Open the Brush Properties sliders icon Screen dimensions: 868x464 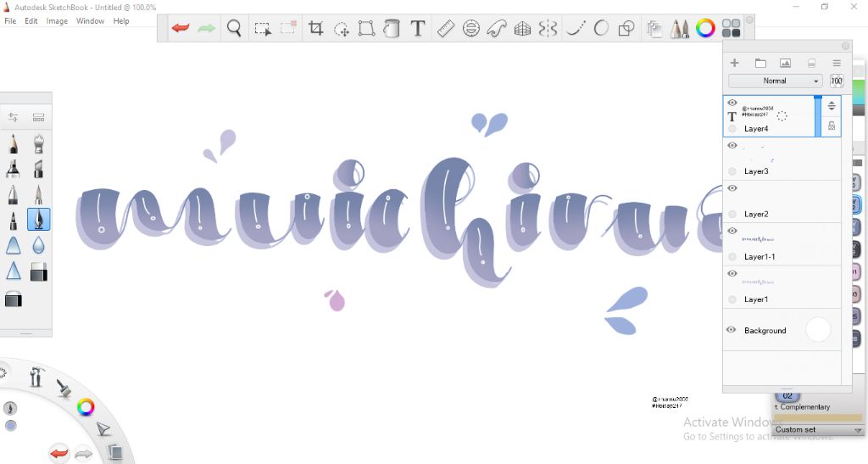[14, 117]
